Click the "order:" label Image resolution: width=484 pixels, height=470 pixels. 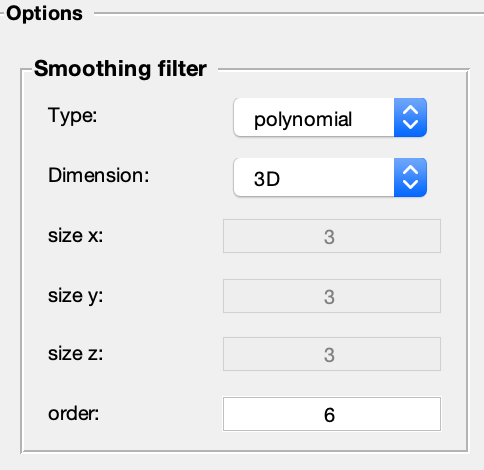[x=74, y=414]
